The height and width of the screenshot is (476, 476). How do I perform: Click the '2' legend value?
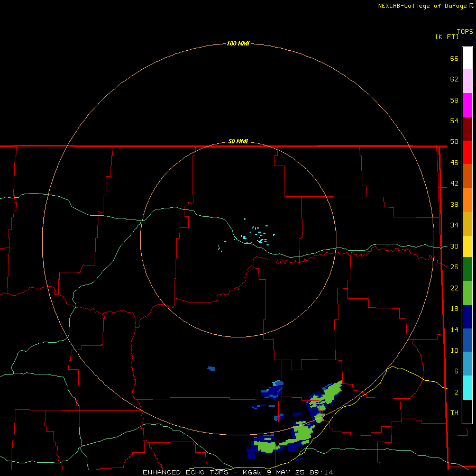click(456, 392)
